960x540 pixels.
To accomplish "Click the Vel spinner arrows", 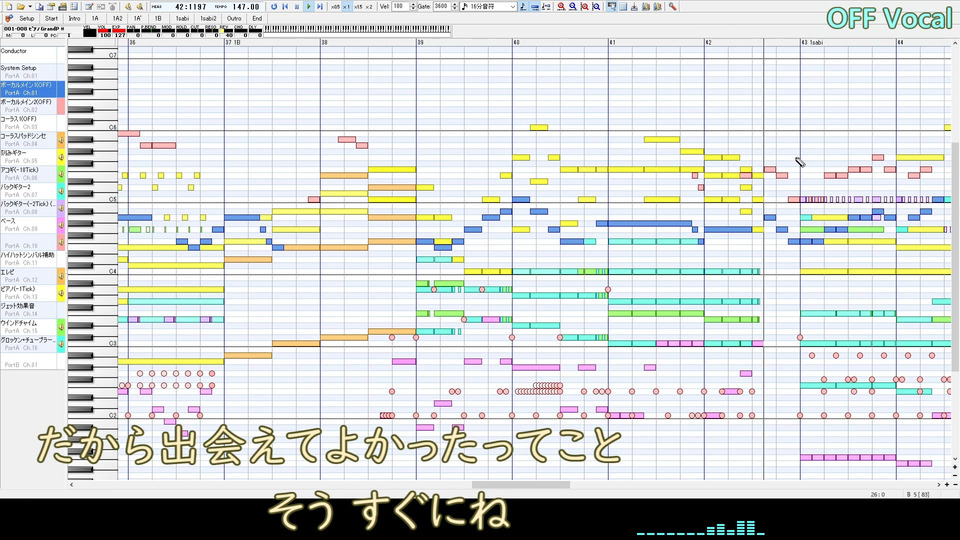I will (x=412, y=7).
